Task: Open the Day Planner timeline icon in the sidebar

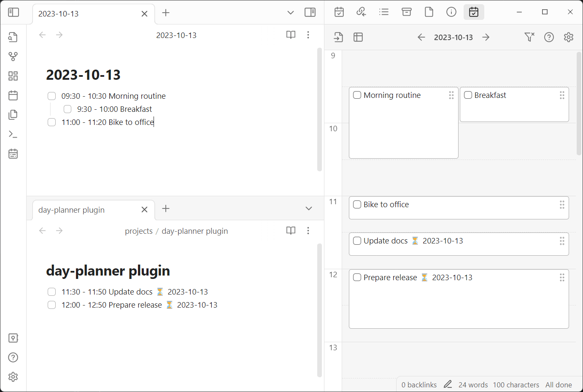Action: pos(13,154)
